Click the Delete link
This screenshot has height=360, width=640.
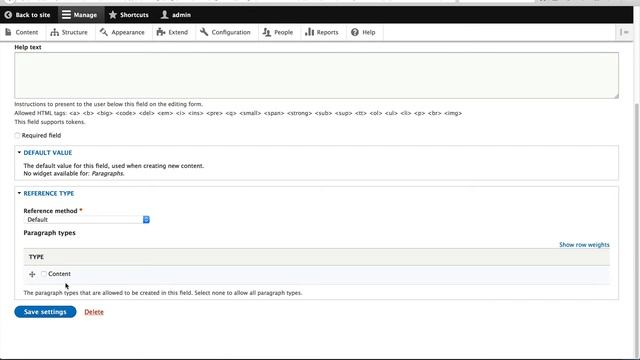click(x=94, y=312)
